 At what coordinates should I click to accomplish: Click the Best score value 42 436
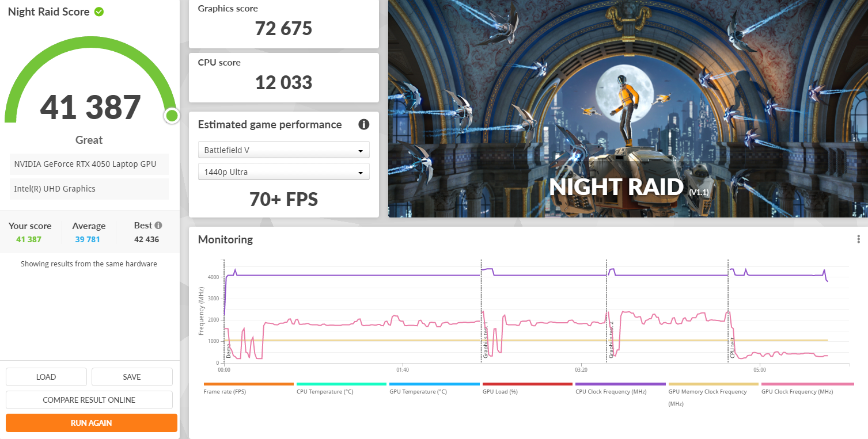pos(147,239)
